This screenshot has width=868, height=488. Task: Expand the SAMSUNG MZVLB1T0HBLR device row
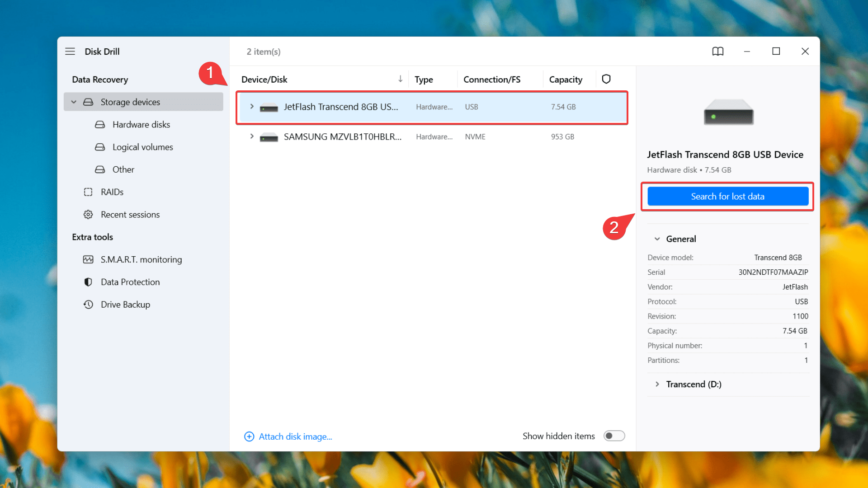[x=251, y=136]
